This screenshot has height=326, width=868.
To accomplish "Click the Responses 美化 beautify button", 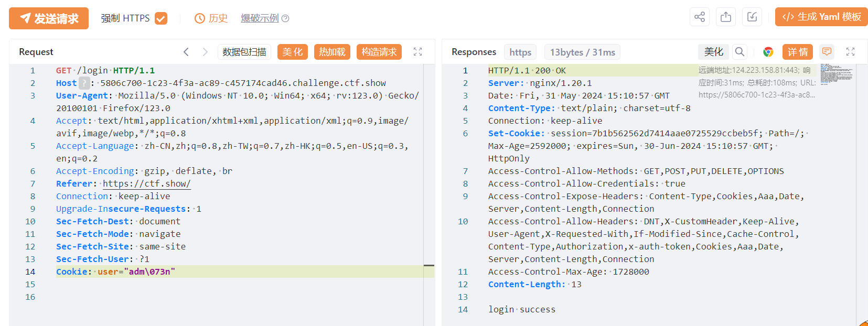I will coord(713,52).
